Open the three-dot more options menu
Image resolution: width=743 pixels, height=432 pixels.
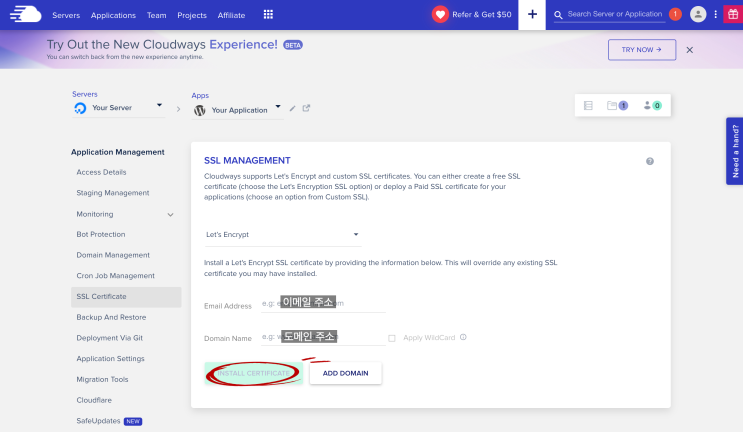point(716,14)
